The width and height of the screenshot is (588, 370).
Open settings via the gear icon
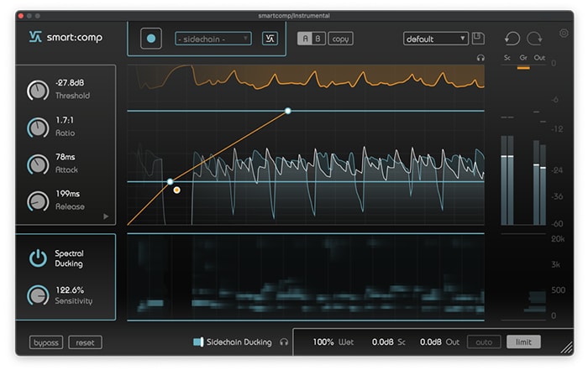564,33
